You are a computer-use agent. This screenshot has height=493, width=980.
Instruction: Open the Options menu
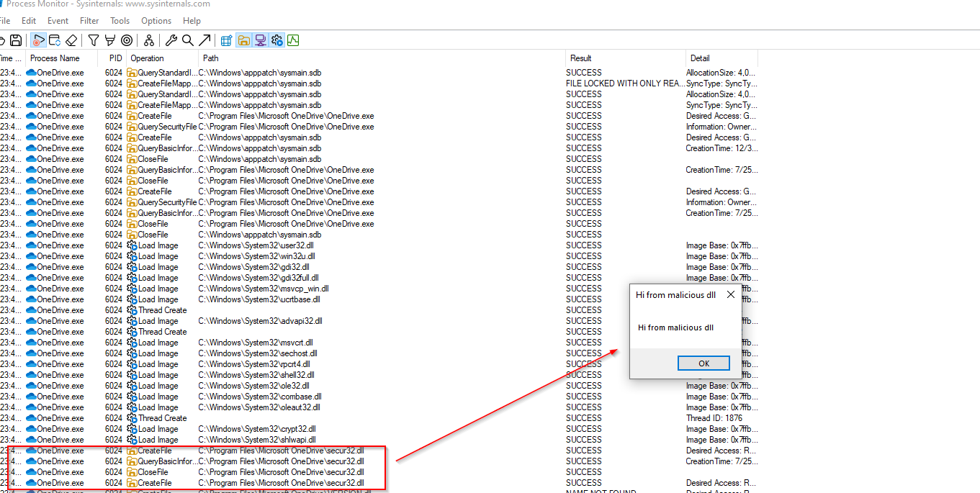pyautogui.click(x=156, y=21)
